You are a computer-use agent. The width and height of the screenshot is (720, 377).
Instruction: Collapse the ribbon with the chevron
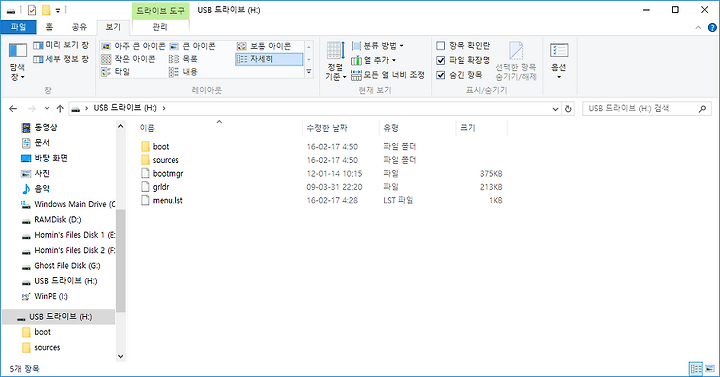pyautogui.click(x=698, y=28)
